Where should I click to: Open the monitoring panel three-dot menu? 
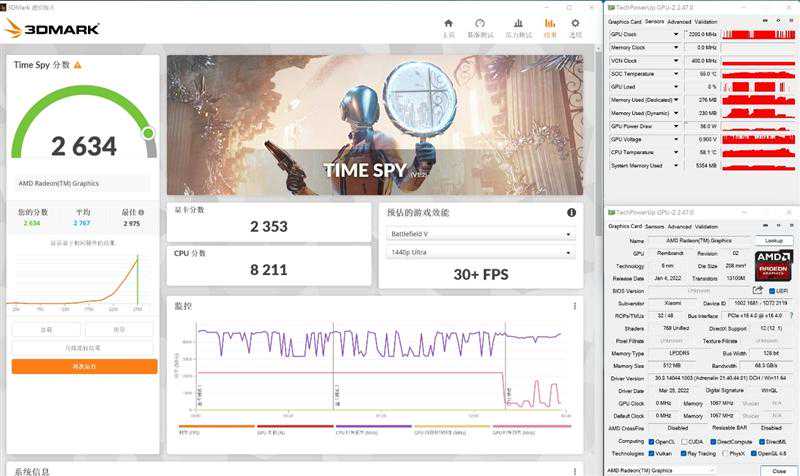pyautogui.click(x=574, y=306)
